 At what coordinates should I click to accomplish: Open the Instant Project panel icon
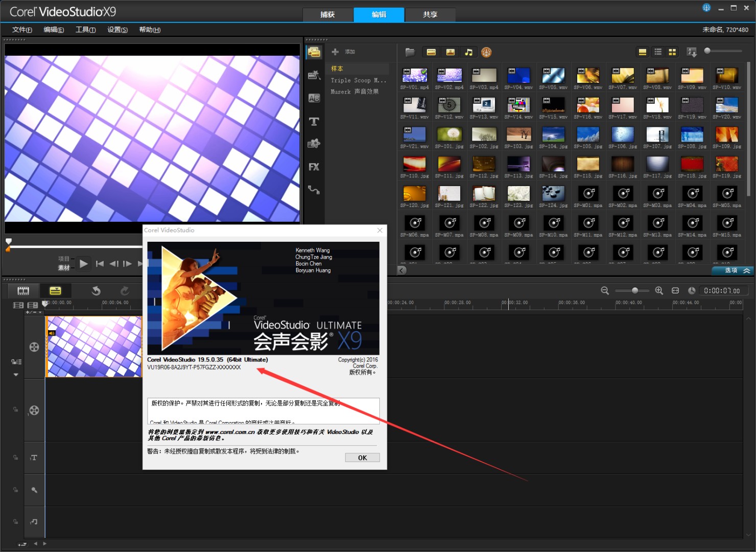[x=314, y=75]
